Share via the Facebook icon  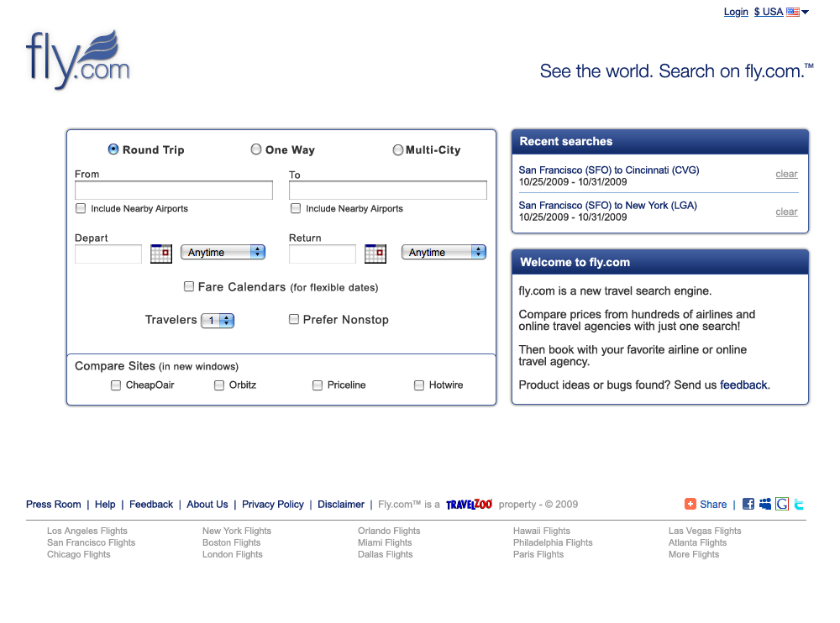tap(748, 504)
